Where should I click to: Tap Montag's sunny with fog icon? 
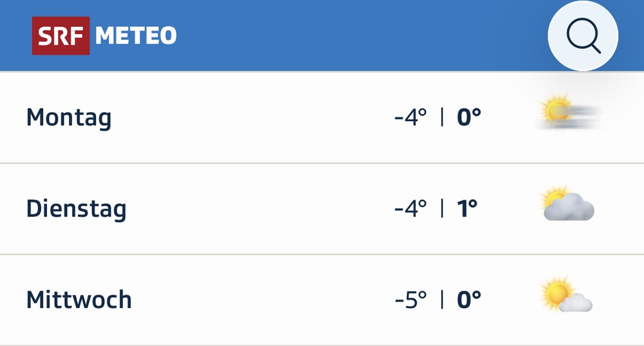point(567,113)
